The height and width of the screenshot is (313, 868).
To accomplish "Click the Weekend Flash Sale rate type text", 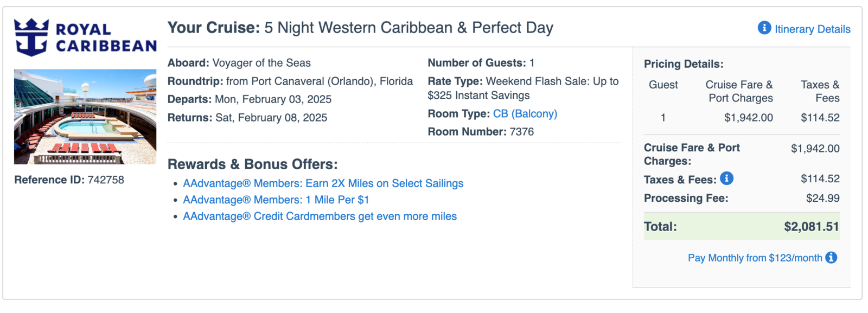I will (x=550, y=81).
